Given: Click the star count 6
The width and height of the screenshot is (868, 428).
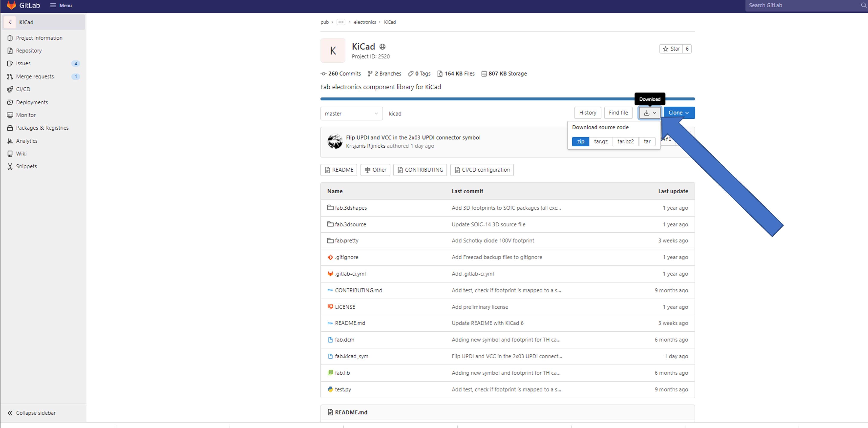Looking at the screenshot, I should pyautogui.click(x=687, y=49).
